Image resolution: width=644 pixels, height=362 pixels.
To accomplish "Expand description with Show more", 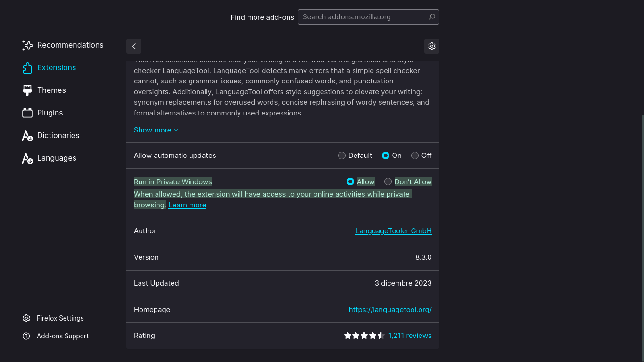I will (x=156, y=130).
